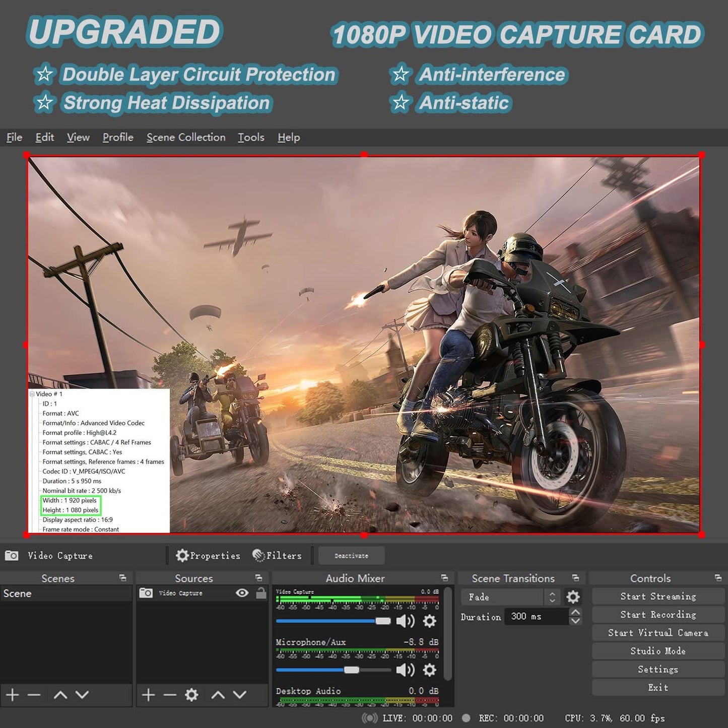Move the Video Capture source up
The width and height of the screenshot is (728, 728).
[x=218, y=695]
